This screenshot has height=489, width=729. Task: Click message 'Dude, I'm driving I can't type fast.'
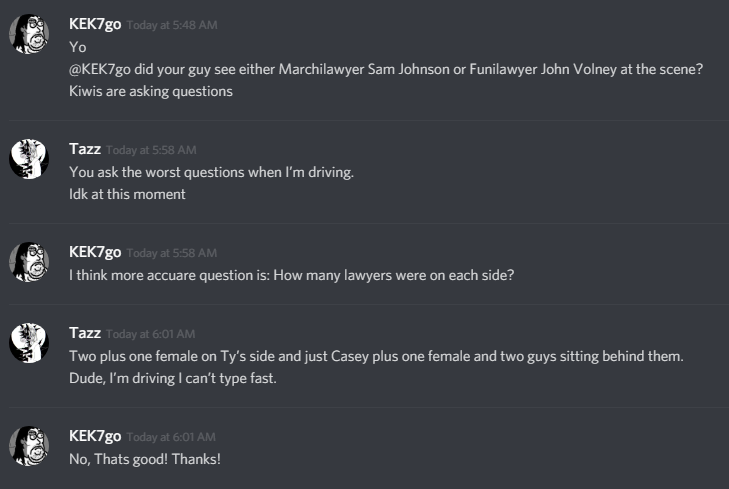point(172,378)
